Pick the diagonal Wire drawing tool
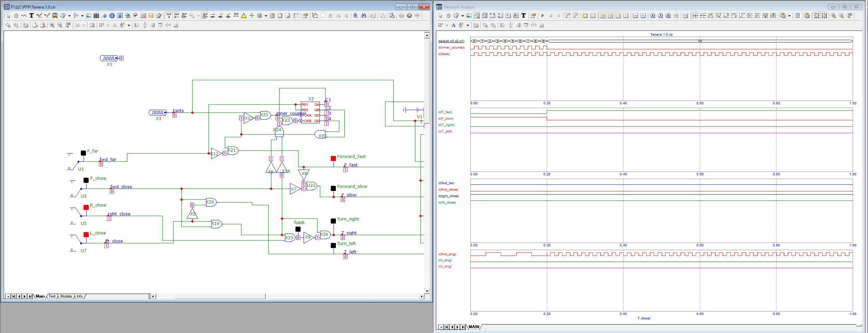This screenshot has height=333, width=868. point(47,16)
